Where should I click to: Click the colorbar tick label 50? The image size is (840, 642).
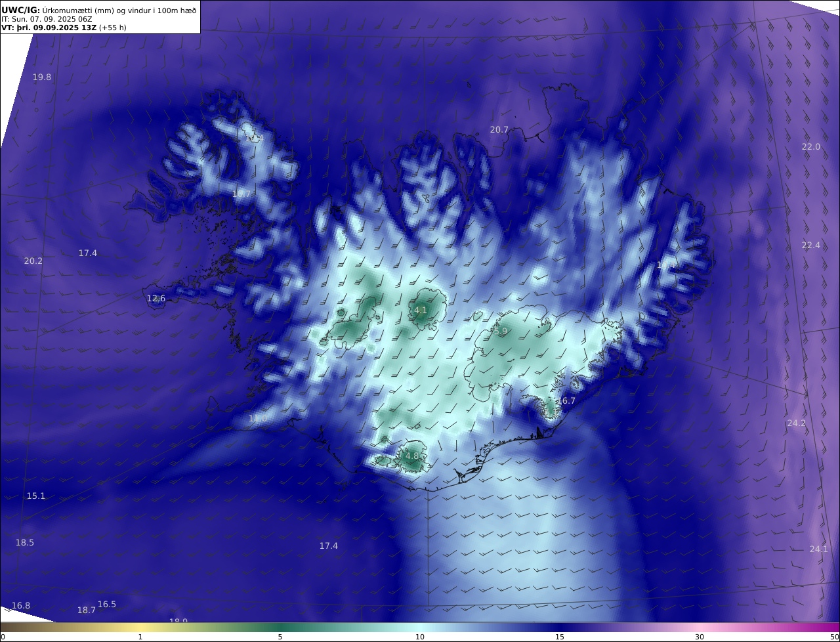pos(834,637)
